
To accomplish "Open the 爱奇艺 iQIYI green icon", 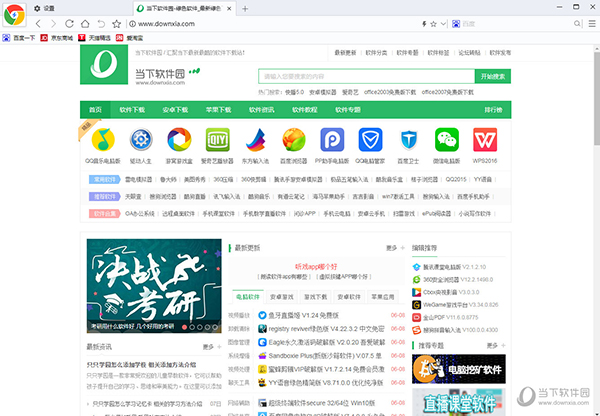I will pos(217,140).
